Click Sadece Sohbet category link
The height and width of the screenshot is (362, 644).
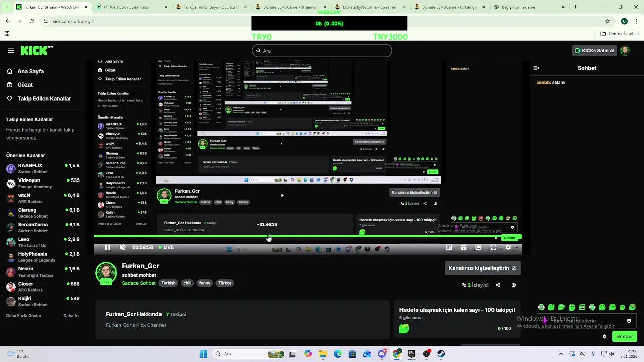pyautogui.click(x=139, y=283)
